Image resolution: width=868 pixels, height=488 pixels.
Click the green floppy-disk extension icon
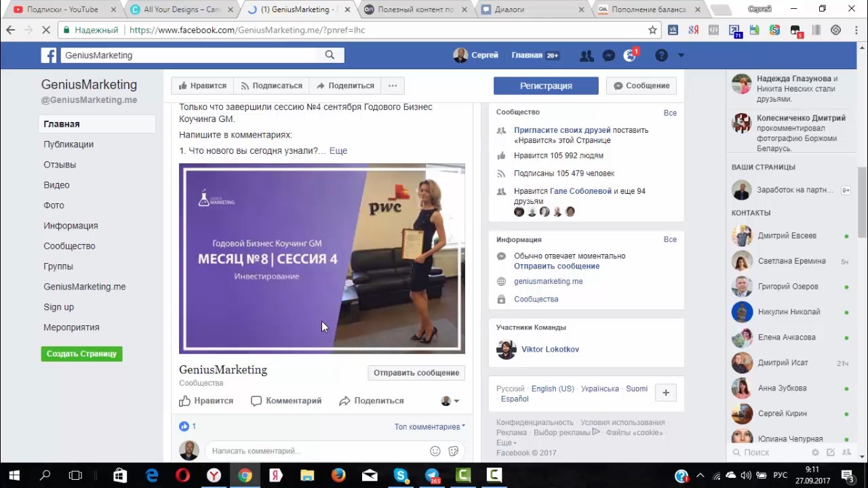(754, 30)
